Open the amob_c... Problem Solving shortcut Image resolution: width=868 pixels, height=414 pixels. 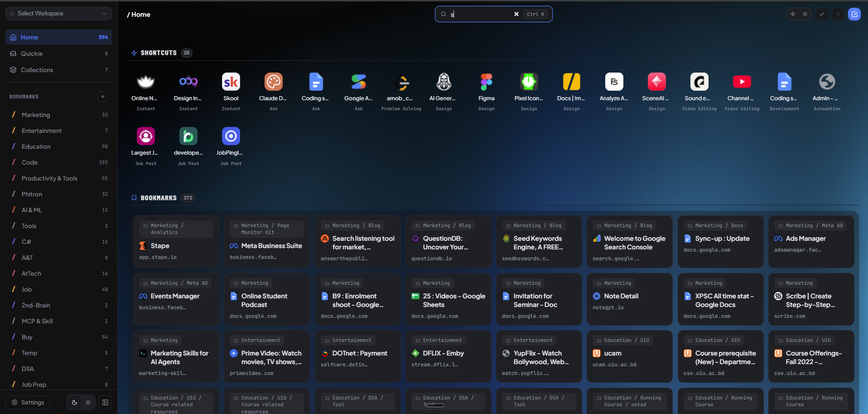401,82
